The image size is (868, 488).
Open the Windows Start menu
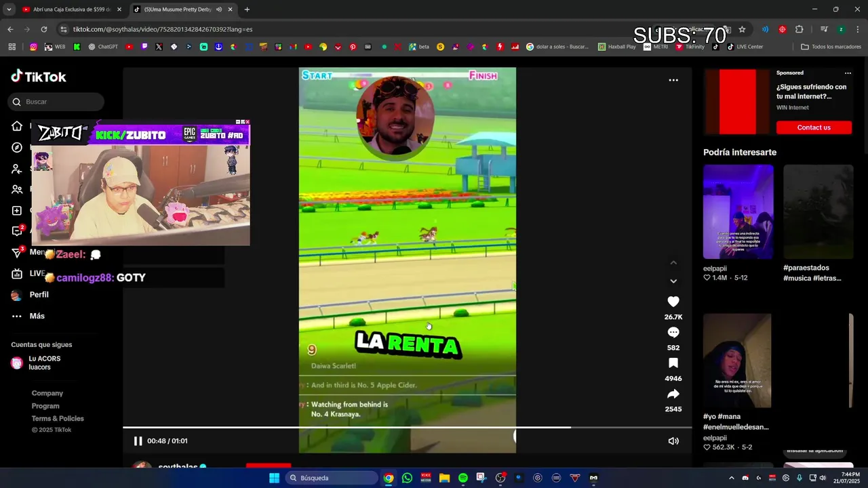click(274, 478)
